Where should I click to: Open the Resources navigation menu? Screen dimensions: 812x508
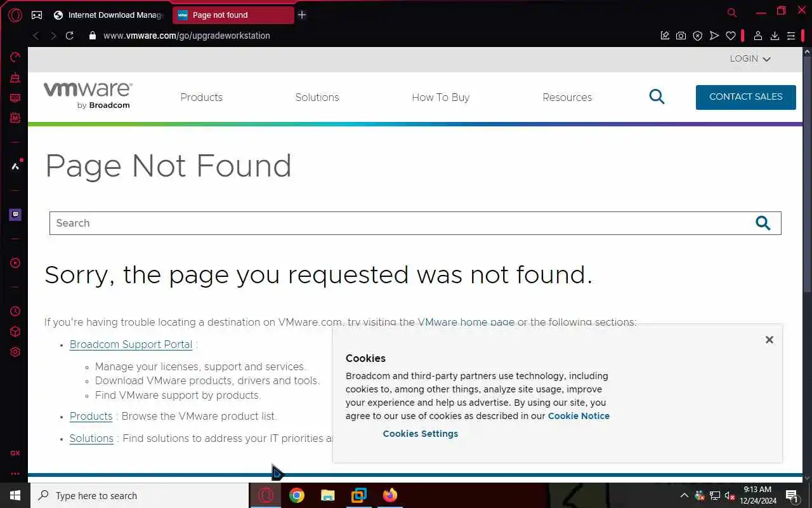click(567, 97)
